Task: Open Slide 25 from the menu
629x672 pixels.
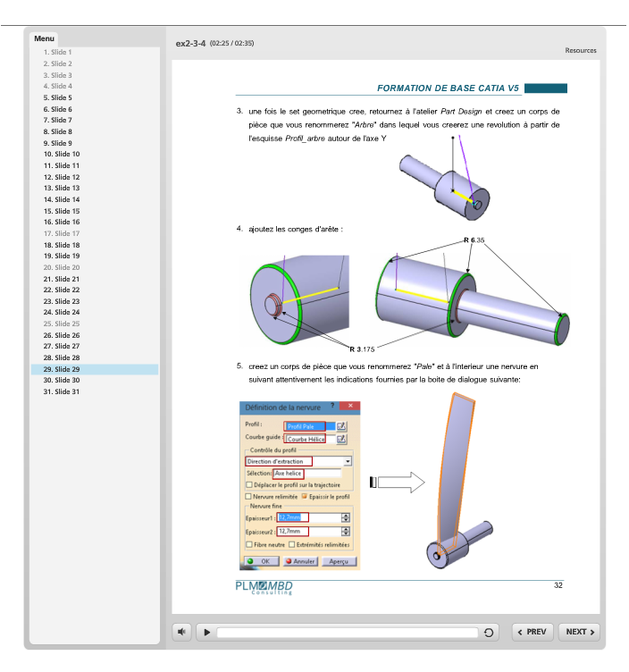Action: 62,323
